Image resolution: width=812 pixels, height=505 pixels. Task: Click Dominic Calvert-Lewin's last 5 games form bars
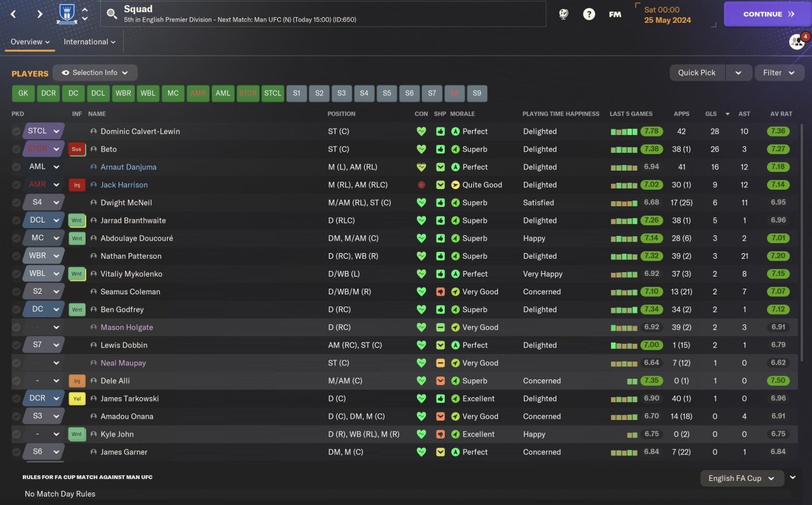click(624, 131)
